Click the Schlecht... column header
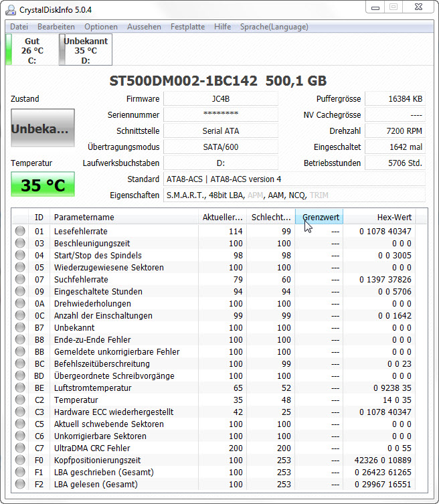Image resolution: width=439 pixels, height=504 pixels. click(271, 218)
